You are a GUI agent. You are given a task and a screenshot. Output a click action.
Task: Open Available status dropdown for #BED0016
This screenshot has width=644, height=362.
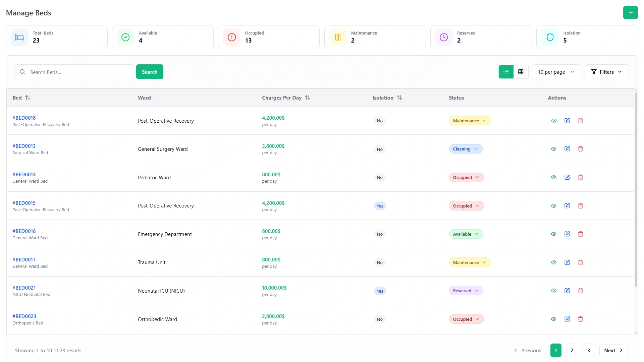(466, 234)
